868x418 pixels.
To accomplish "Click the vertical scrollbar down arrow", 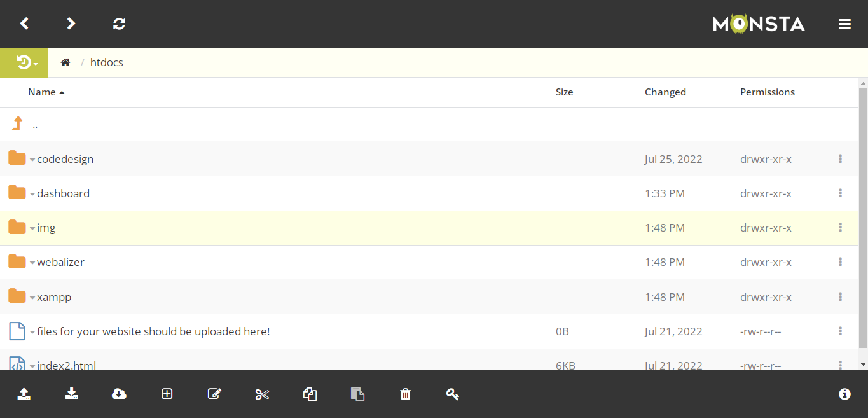I will point(863,365).
